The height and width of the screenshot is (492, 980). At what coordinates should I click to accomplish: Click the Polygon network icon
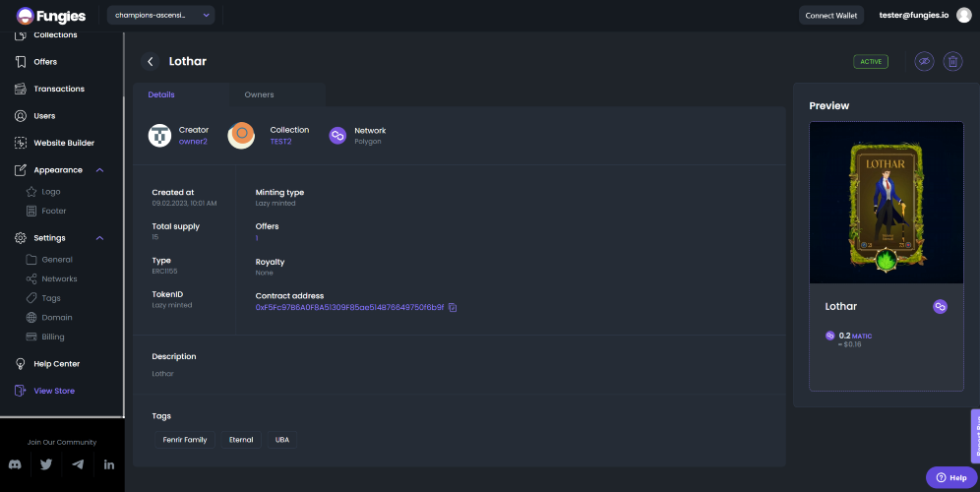coord(337,135)
